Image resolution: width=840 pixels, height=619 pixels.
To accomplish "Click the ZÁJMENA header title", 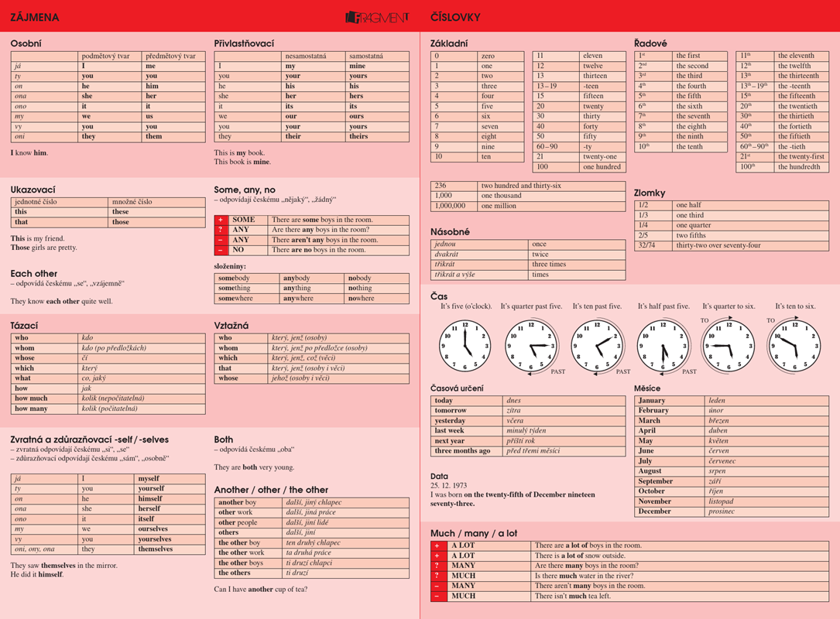I will tap(34, 17).
